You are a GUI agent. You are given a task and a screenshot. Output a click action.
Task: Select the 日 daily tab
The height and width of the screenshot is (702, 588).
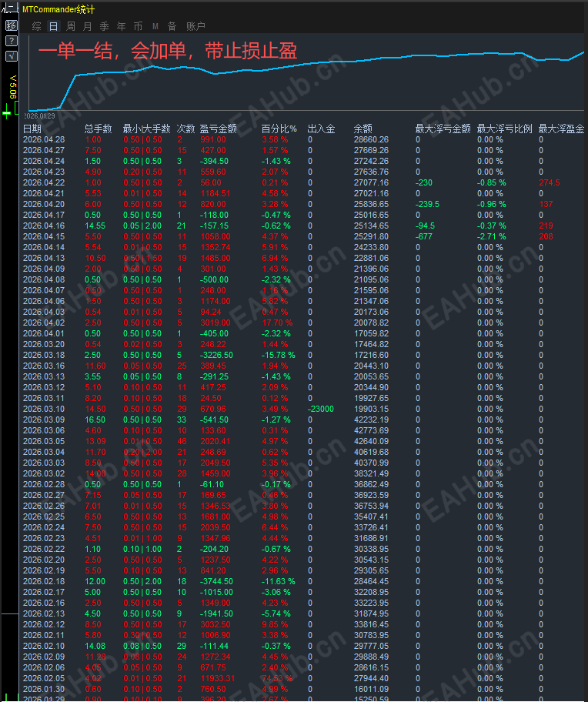53,26
